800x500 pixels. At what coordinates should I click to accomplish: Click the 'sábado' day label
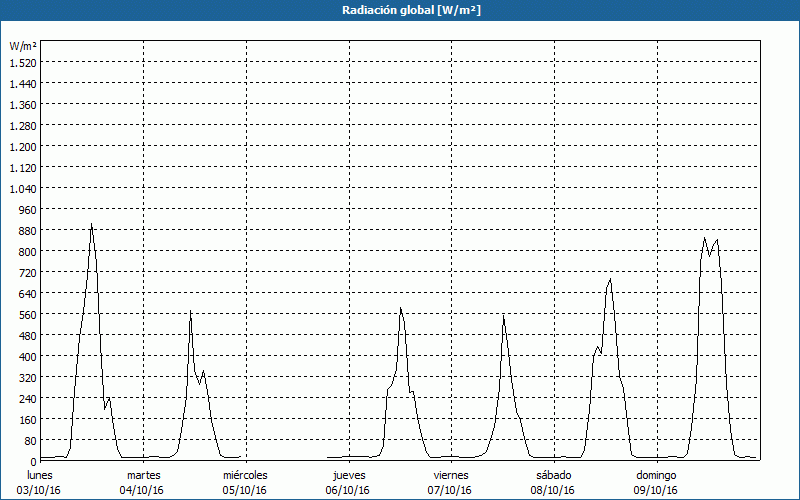click(553, 475)
